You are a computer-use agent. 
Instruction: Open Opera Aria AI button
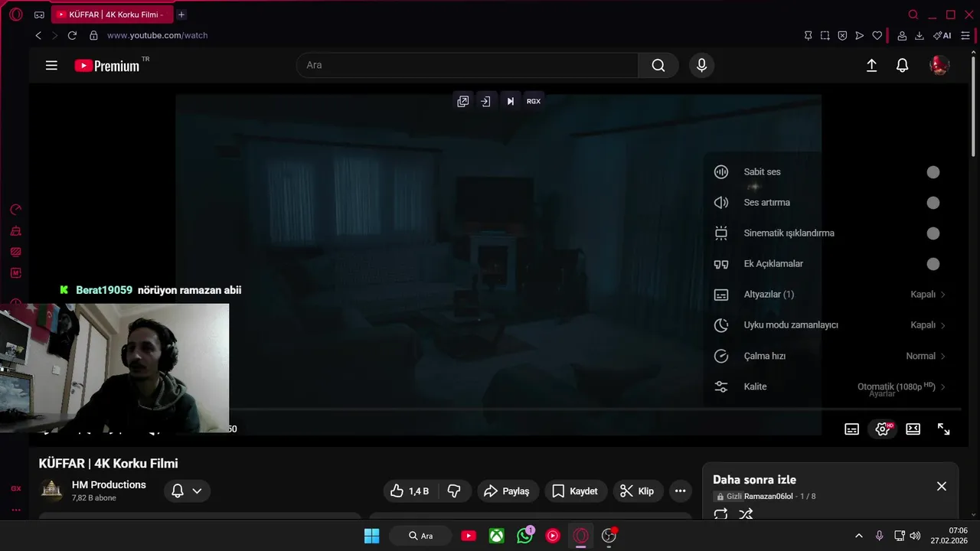click(942, 35)
